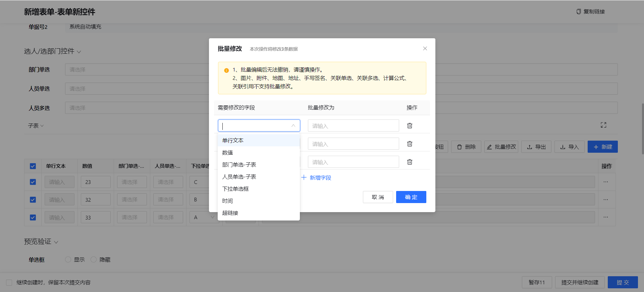Open more actions for row with 33

pos(605,217)
